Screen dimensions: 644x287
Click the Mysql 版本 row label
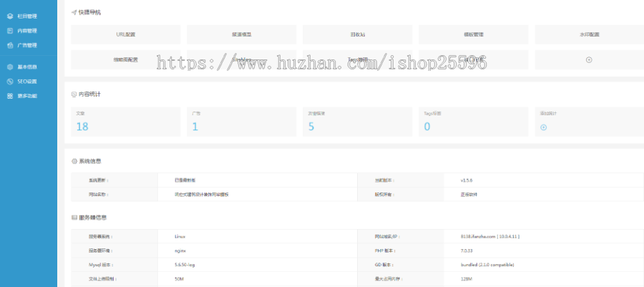(x=101, y=265)
